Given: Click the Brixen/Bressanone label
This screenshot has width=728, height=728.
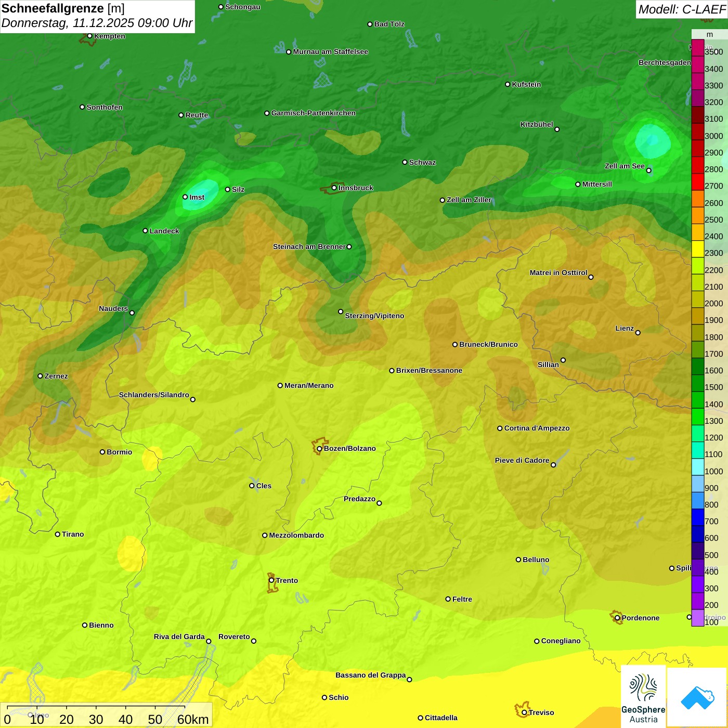Looking at the screenshot, I should click(429, 370).
